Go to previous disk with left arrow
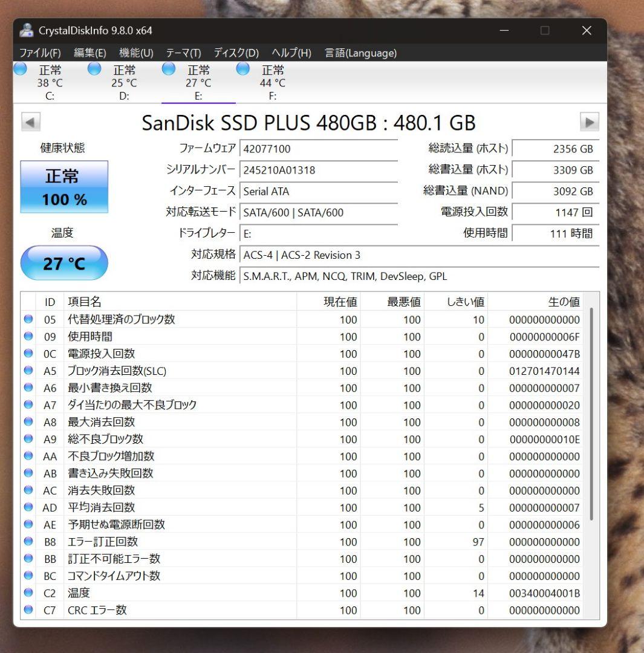This screenshot has height=653, width=644. pyautogui.click(x=30, y=122)
